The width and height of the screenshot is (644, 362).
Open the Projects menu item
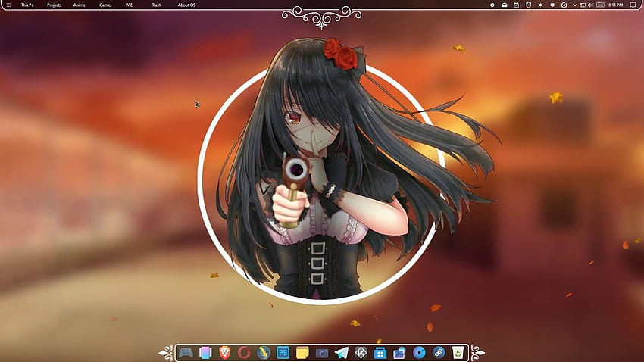(55, 5)
